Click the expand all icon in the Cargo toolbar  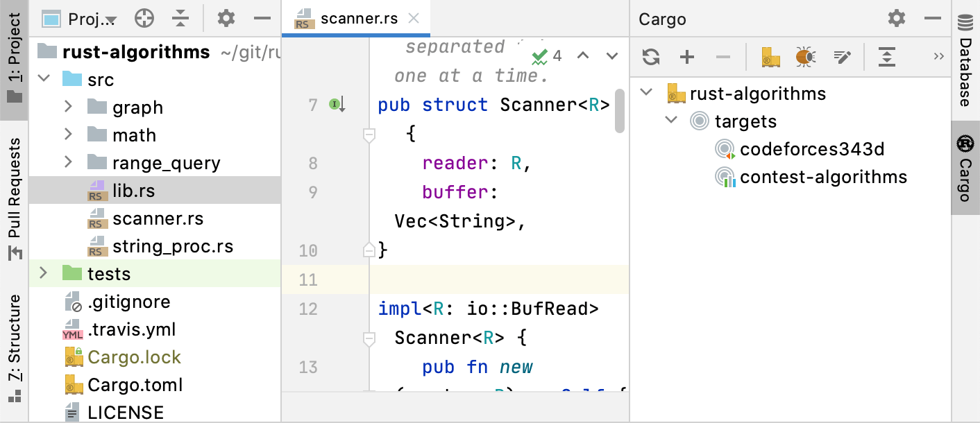[886, 57]
